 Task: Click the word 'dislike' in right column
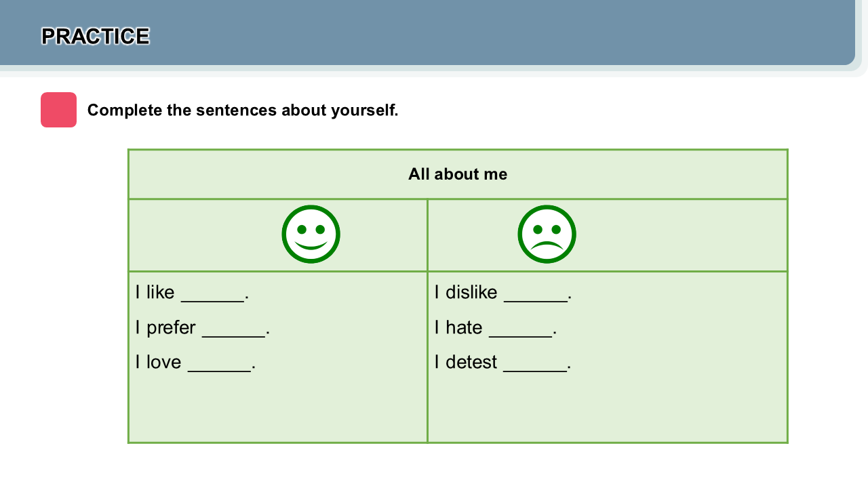tap(471, 292)
